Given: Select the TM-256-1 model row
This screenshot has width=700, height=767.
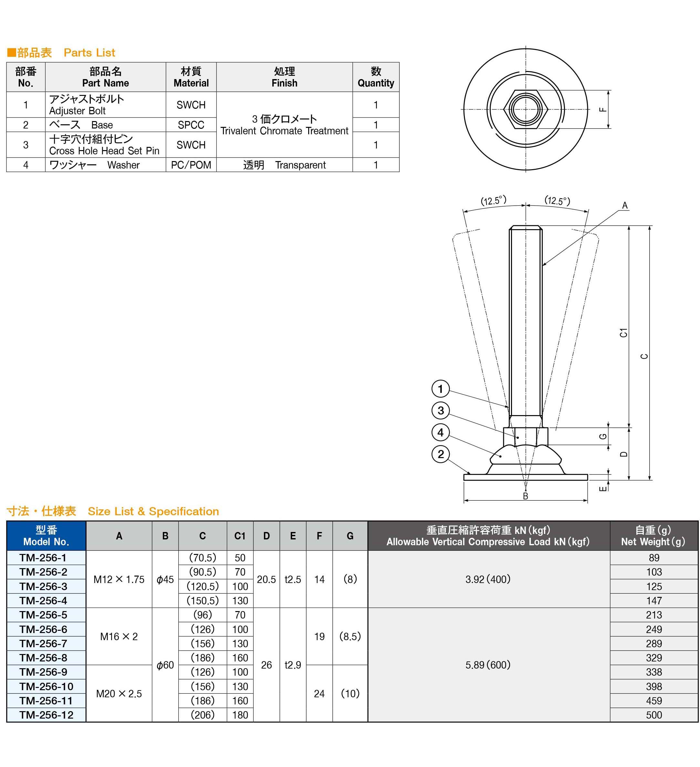Looking at the screenshot, I should pos(43,558).
